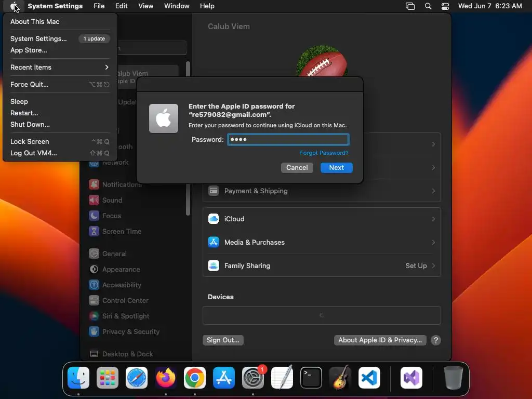Viewport: 532px width, 399px height.
Task: Open Focus settings in the sidebar
Action: pyautogui.click(x=105, y=216)
